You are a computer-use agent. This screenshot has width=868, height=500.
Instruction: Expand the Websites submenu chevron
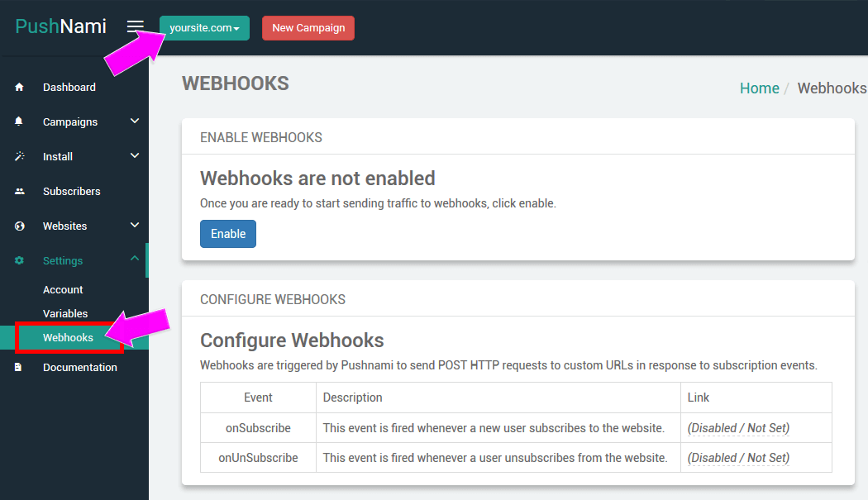(135, 226)
